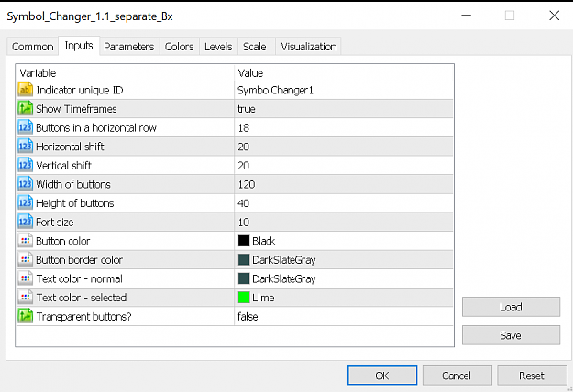Select the Horizontal shift variable name
Viewport: 573px width, 392px height.
pyautogui.click(x=71, y=147)
